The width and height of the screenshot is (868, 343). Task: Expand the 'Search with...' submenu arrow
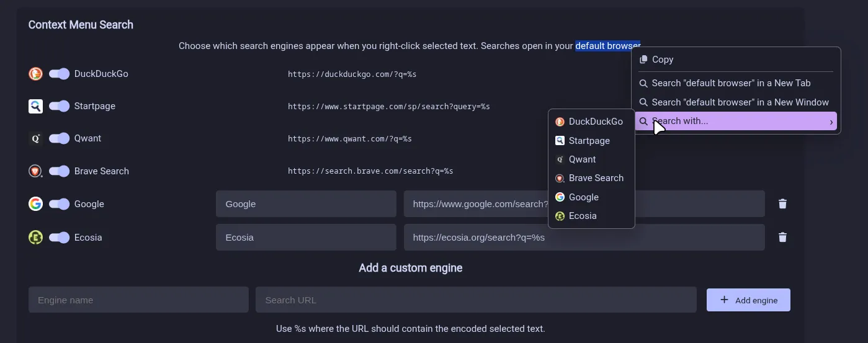[x=831, y=122]
